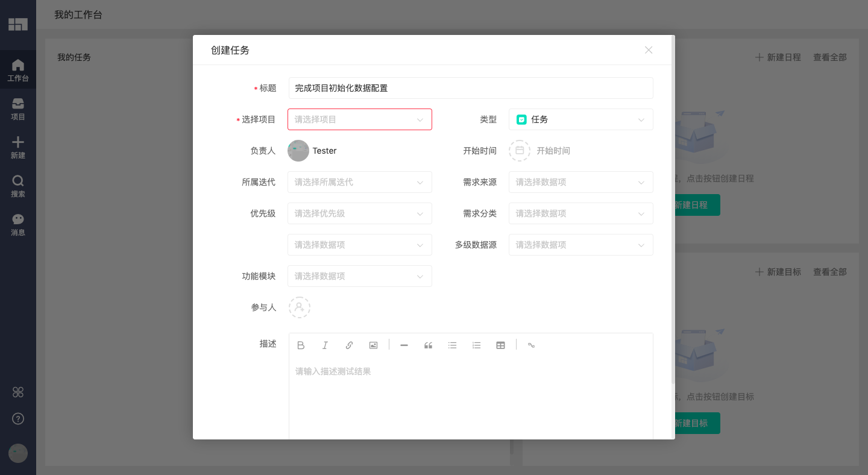
Task: Insert a blockquote in the description editor
Action: pyautogui.click(x=428, y=345)
